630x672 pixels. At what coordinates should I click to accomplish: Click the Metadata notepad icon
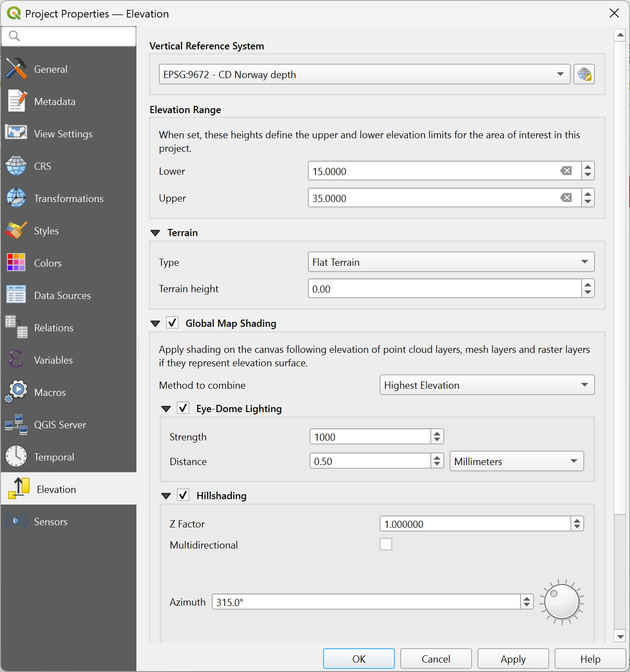(x=17, y=101)
